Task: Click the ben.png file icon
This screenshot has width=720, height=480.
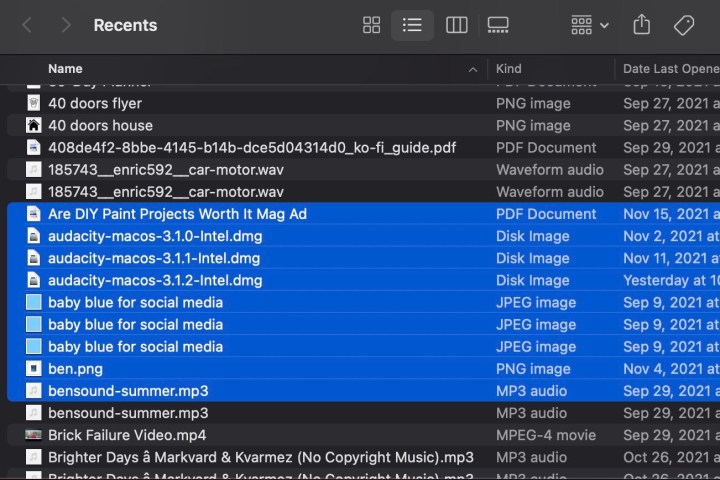Action: [x=33, y=369]
